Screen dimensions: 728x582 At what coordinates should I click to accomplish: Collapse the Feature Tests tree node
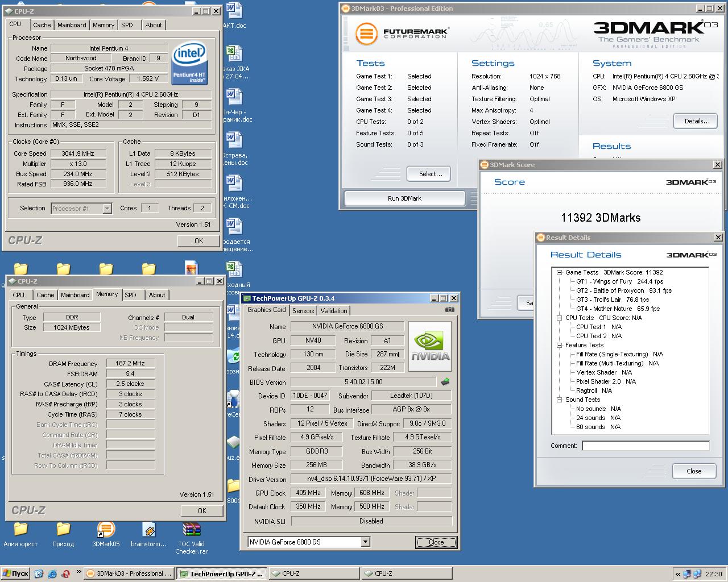tap(560, 345)
